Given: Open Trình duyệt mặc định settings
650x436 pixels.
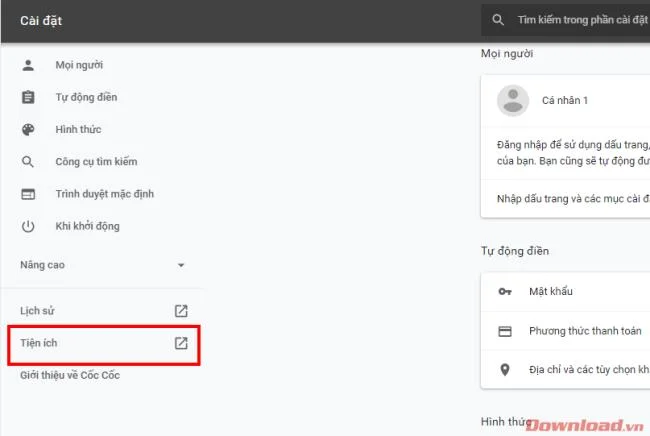Looking at the screenshot, I should (x=104, y=194).
